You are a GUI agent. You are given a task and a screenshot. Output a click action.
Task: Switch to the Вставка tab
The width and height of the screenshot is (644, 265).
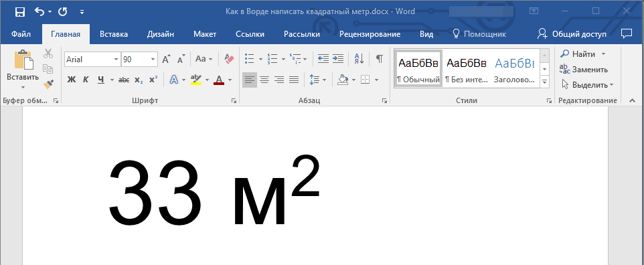(114, 35)
